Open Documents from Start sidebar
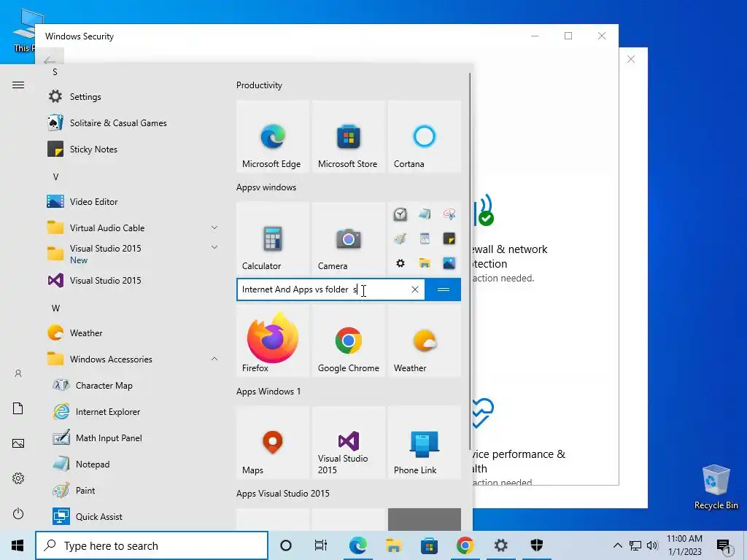 pos(18,408)
